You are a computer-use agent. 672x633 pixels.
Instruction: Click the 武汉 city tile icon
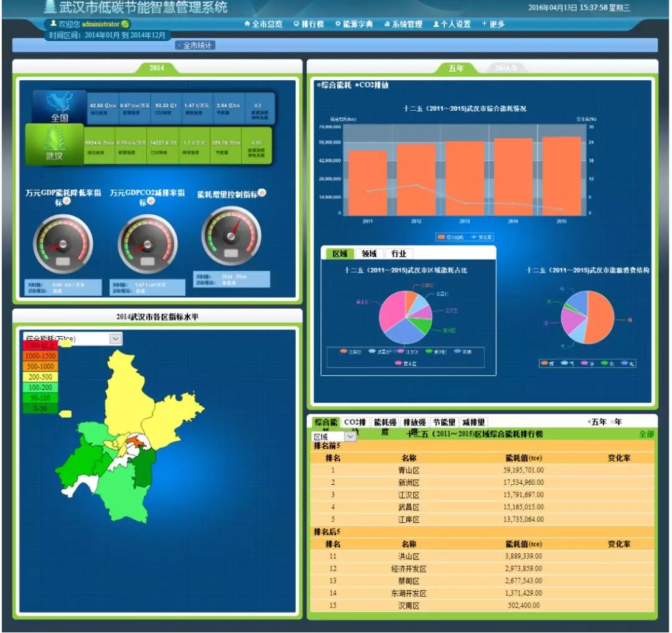click(x=54, y=144)
